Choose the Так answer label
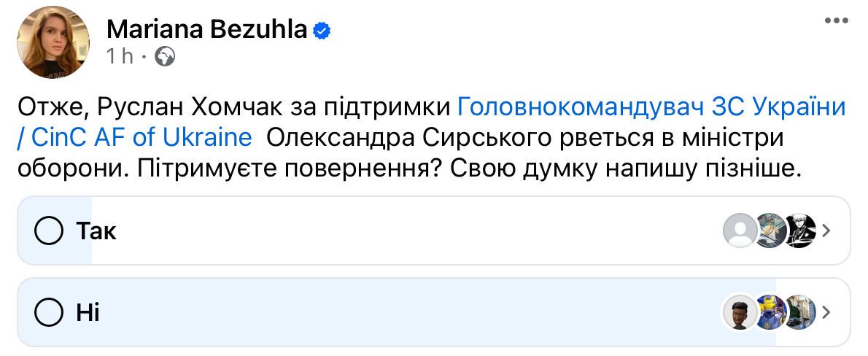The image size is (868, 356). pyautogui.click(x=96, y=231)
